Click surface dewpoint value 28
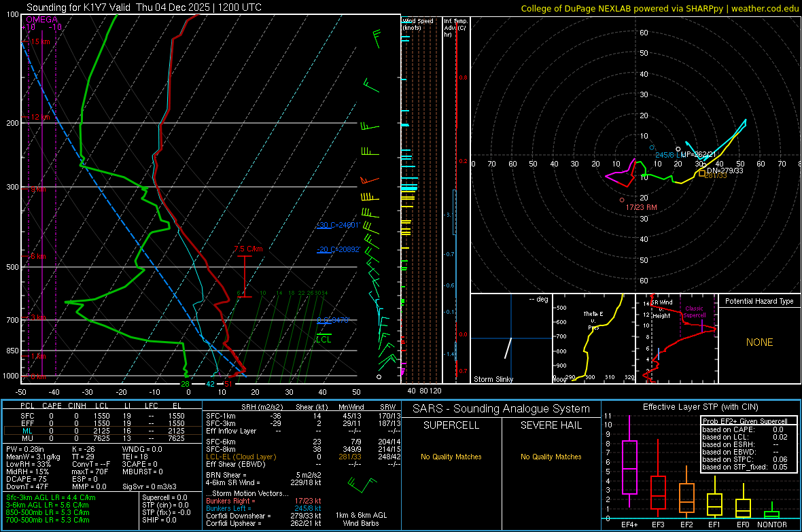 185,384
